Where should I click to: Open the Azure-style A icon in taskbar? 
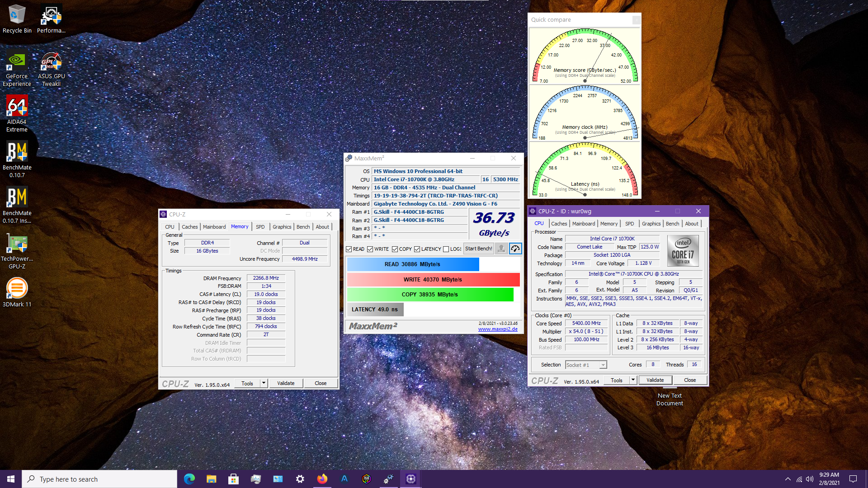[x=344, y=479]
